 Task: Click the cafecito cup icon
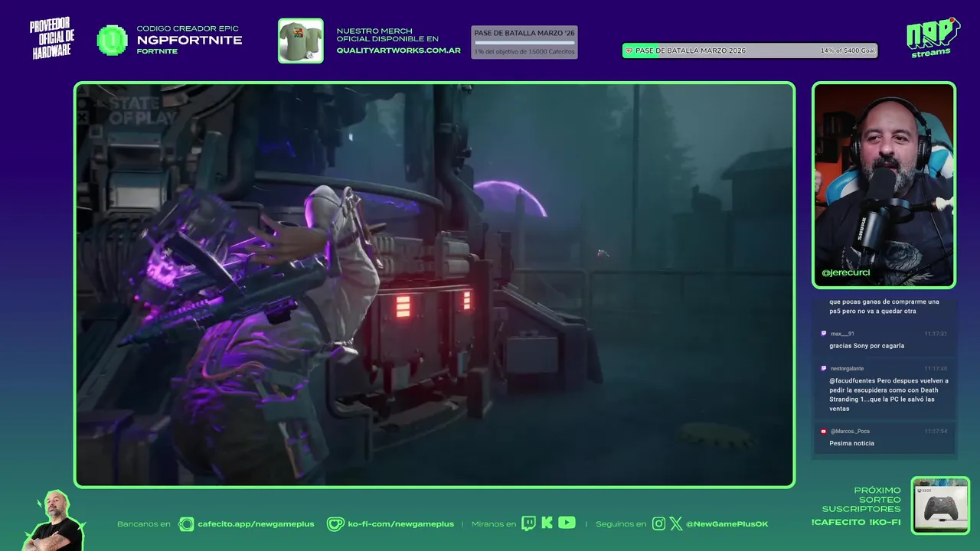(186, 524)
